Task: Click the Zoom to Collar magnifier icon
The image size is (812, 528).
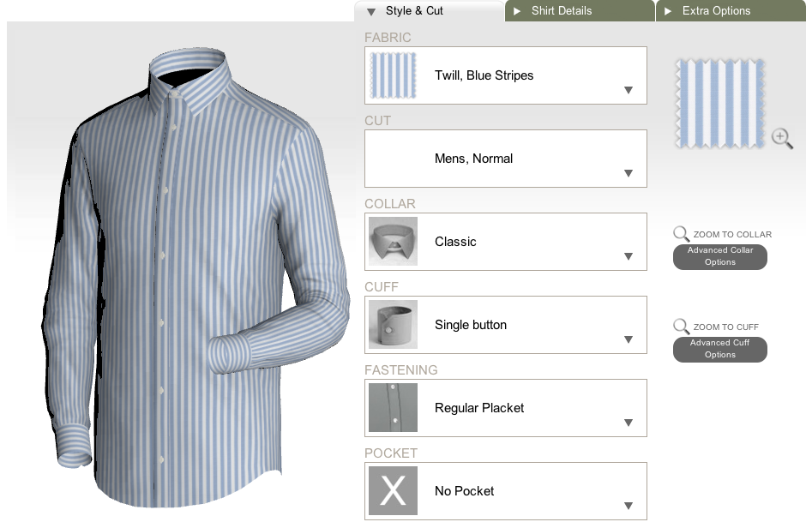Action: coord(681,234)
